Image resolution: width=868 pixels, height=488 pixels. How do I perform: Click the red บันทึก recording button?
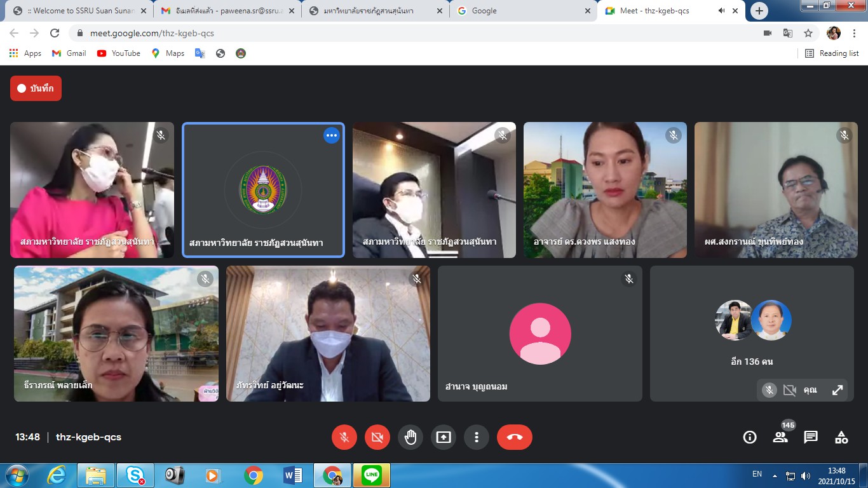pyautogui.click(x=36, y=88)
